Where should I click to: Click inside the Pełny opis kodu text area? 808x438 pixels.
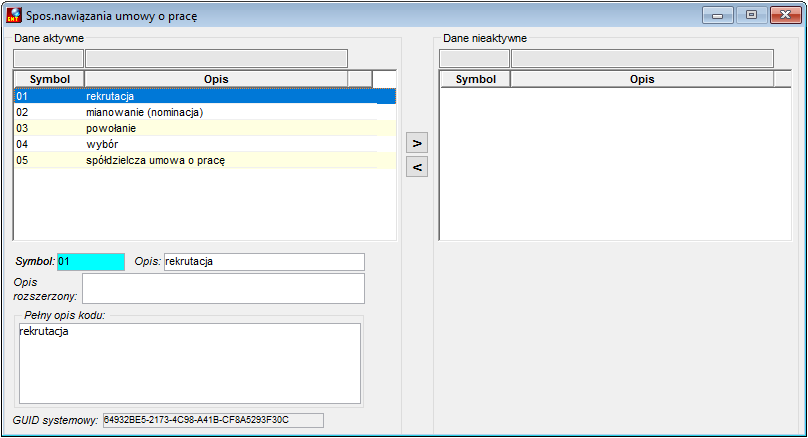(190, 363)
